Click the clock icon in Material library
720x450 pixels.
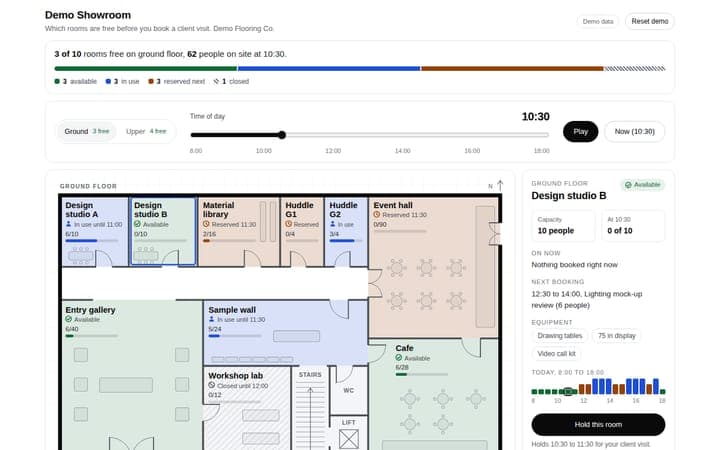206,224
